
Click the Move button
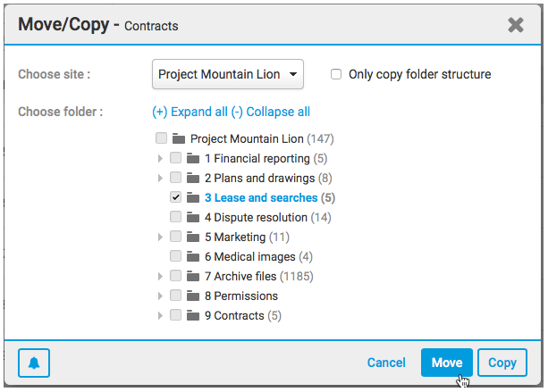coord(447,363)
